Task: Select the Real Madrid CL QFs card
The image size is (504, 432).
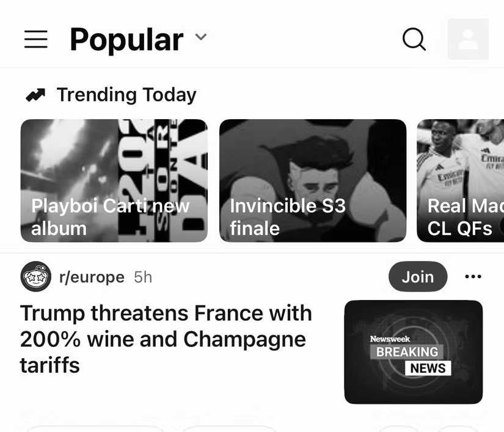Action: [461, 181]
